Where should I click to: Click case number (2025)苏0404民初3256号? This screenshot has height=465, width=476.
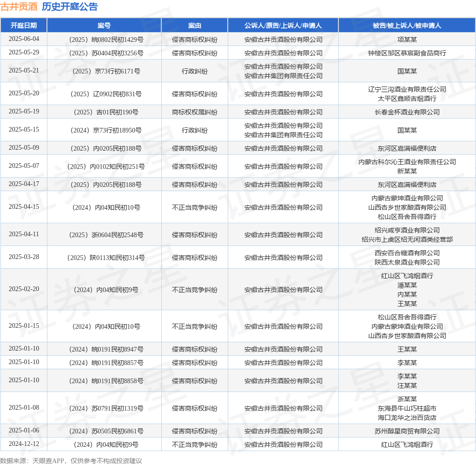point(106,53)
